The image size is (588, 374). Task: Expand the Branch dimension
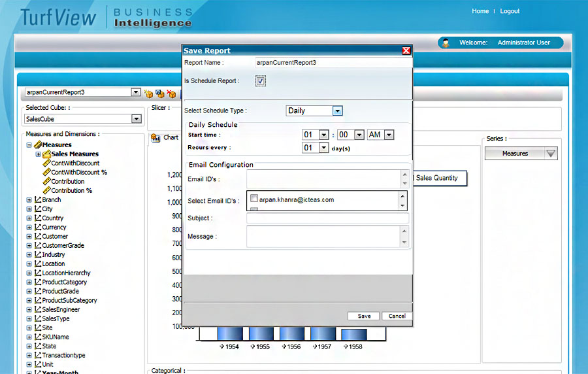pos(29,200)
